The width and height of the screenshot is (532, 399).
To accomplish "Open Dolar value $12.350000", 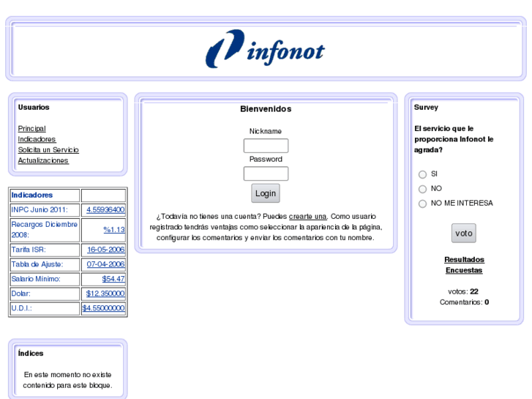I will [105, 294].
